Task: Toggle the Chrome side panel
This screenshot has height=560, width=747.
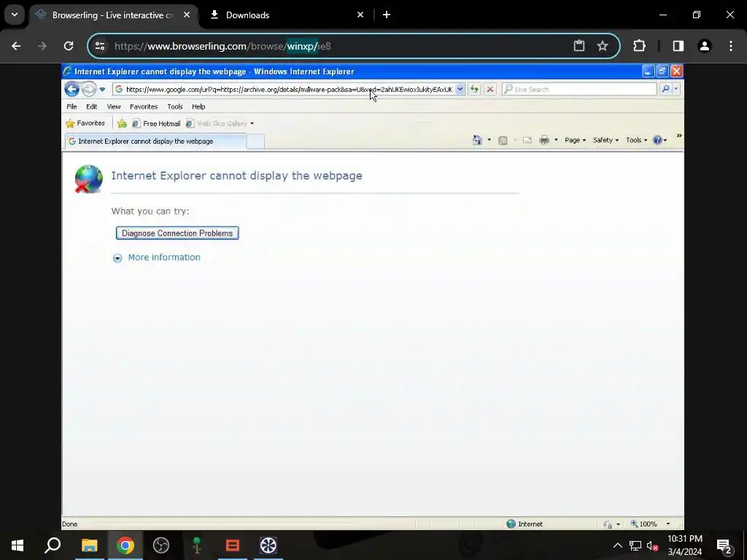Action: pos(678,46)
